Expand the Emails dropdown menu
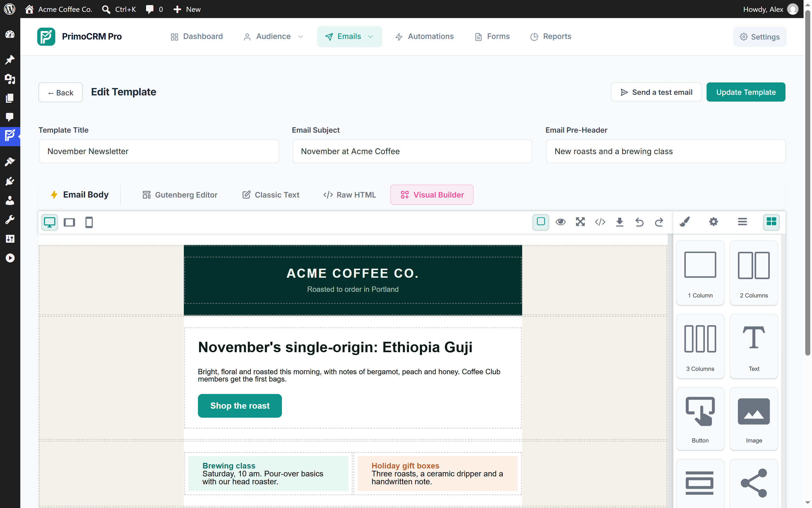This screenshot has height=508, width=812. pos(349,36)
